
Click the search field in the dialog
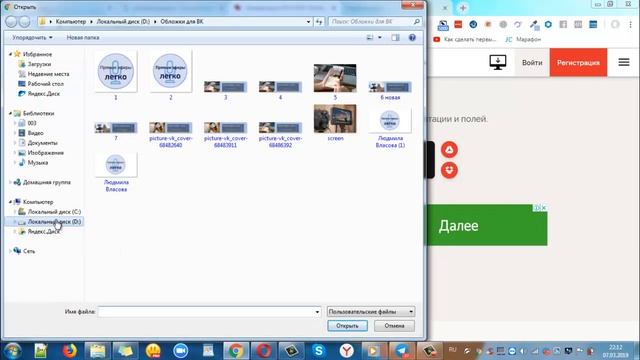coord(374,21)
